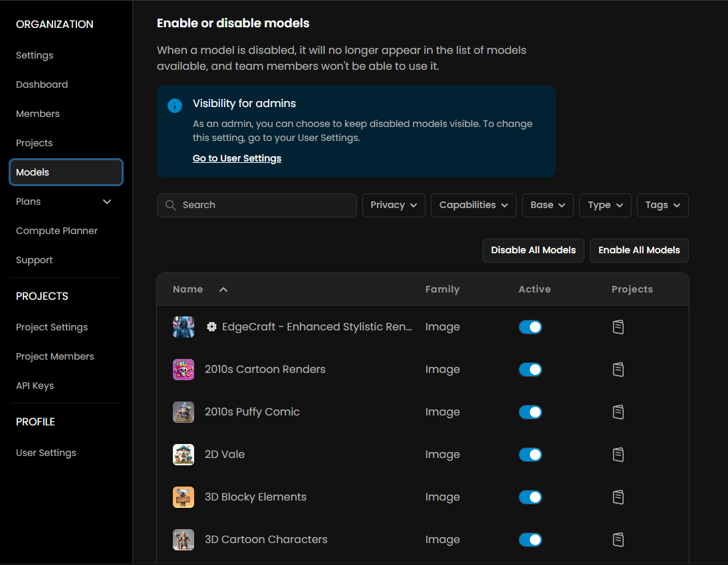728x565 pixels.
Task: Disable the EdgeCraft model toggle
Action: coord(530,327)
